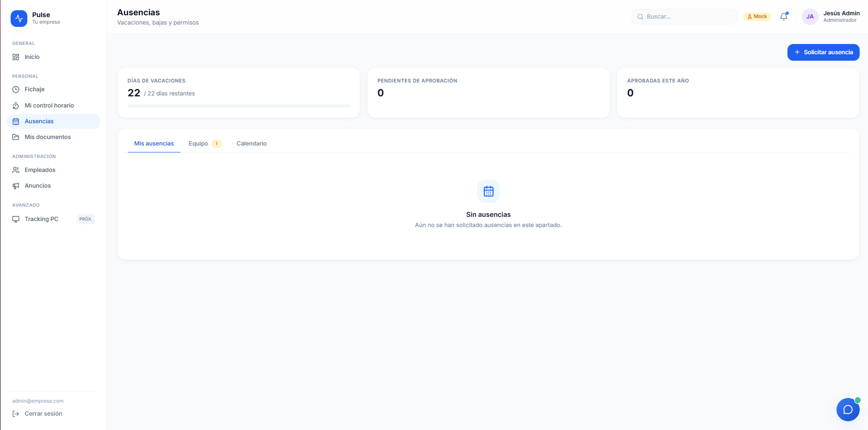Switch to the Equipo tab
868x430 pixels.
tap(205, 144)
